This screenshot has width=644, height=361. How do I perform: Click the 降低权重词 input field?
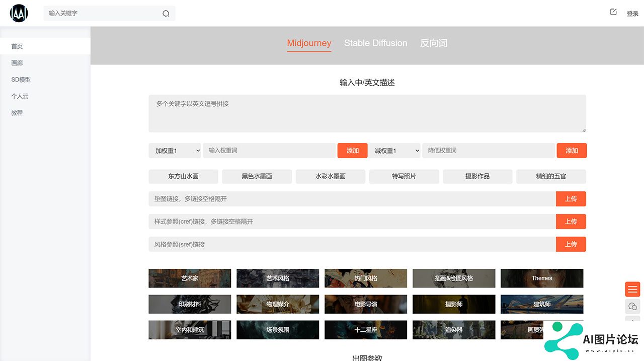coord(489,151)
